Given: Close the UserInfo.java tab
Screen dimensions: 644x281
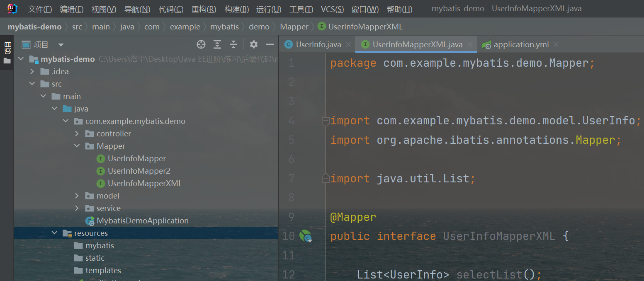Looking at the screenshot, I should [x=348, y=44].
